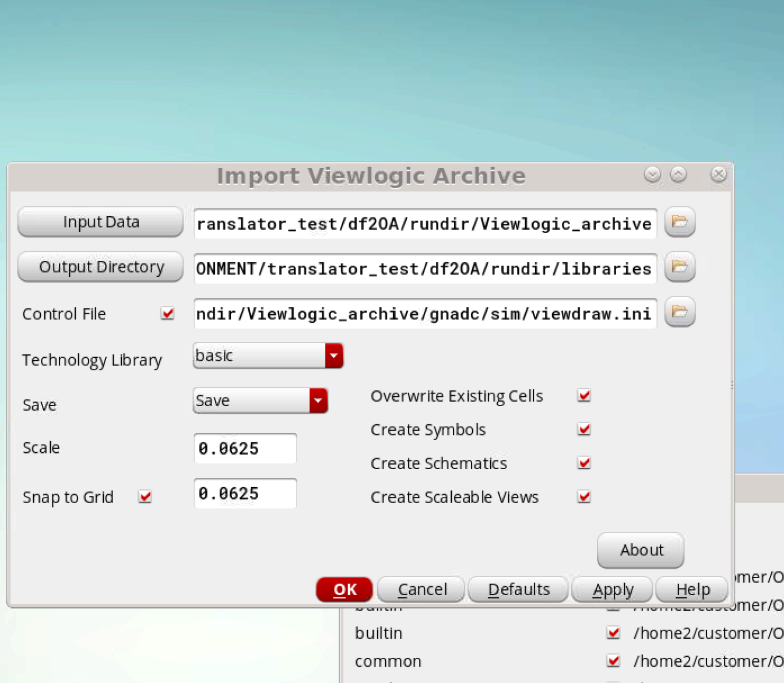Image resolution: width=784 pixels, height=683 pixels.
Task: Toggle the Snap to Grid checkbox
Action: point(145,497)
